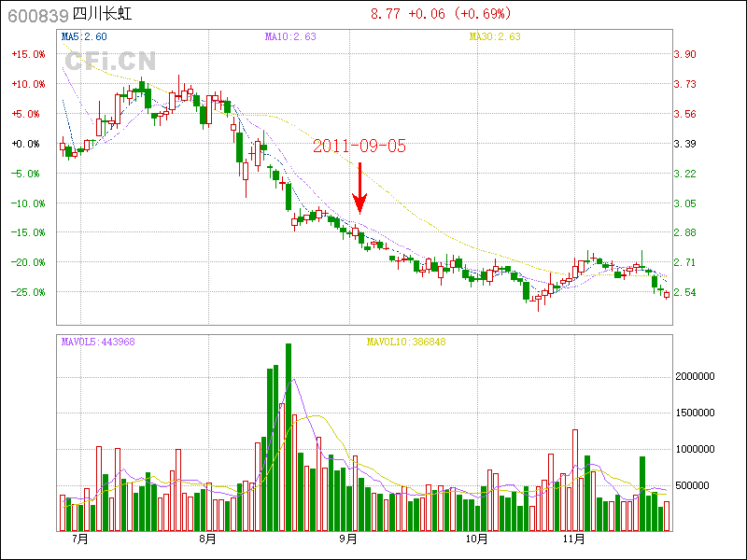Click the 3.90 price axis label

point(684,54)
